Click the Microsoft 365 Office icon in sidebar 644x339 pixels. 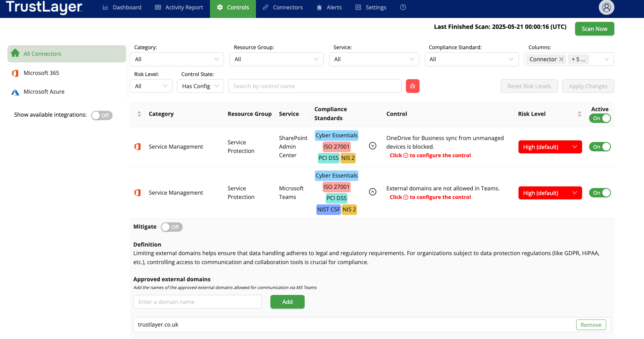(x=15, y=73)
